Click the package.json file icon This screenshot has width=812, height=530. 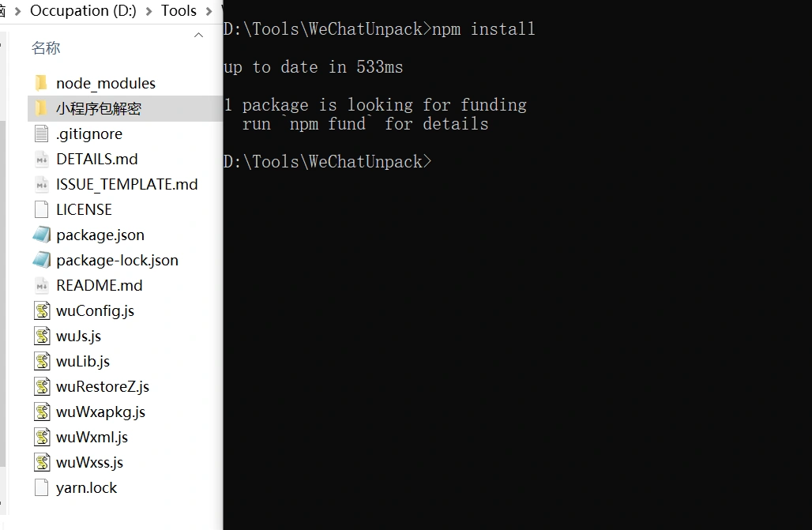pyautogui.click(x=42, y=235)
